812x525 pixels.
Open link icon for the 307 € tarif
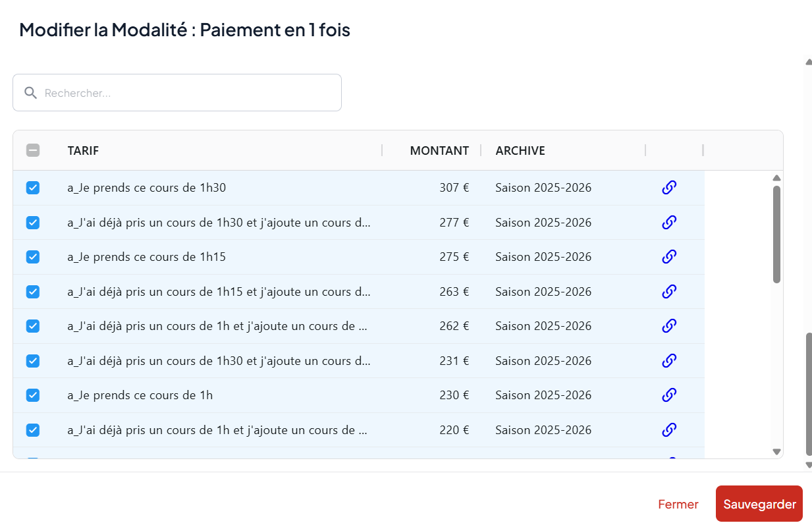tap(668, 188)
